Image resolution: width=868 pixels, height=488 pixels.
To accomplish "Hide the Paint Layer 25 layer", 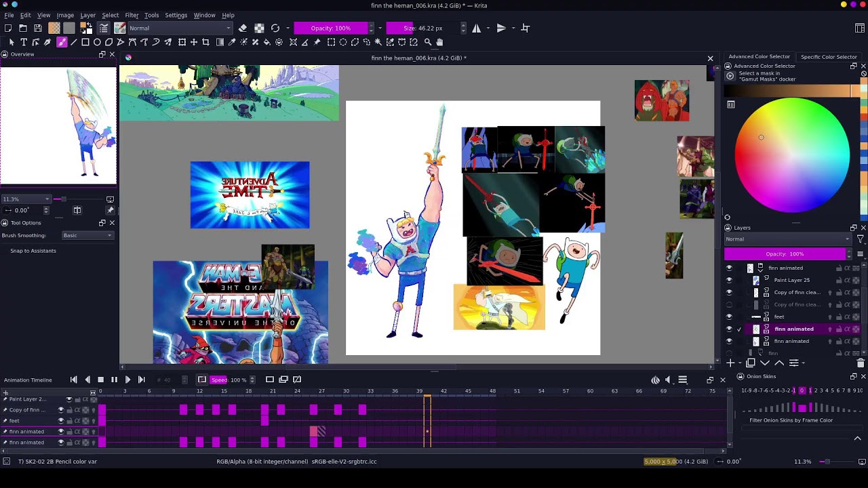I will 729,281.
